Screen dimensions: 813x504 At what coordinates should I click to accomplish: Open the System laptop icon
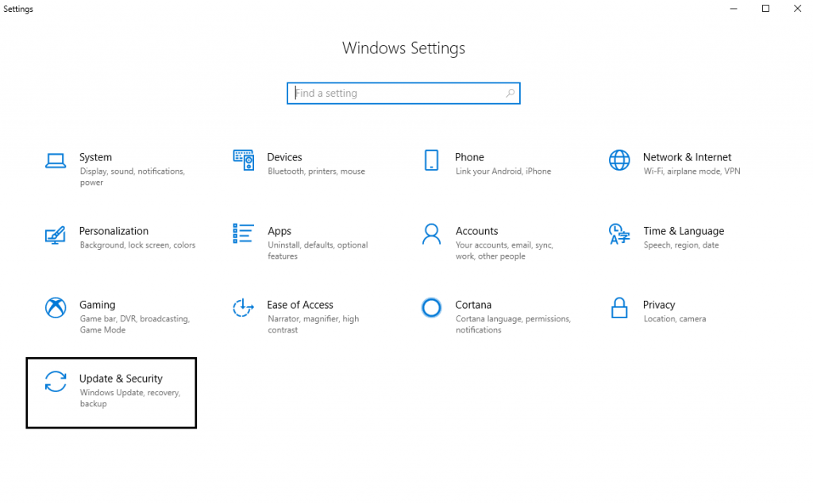pyautogui.click(x=56, y=161)
